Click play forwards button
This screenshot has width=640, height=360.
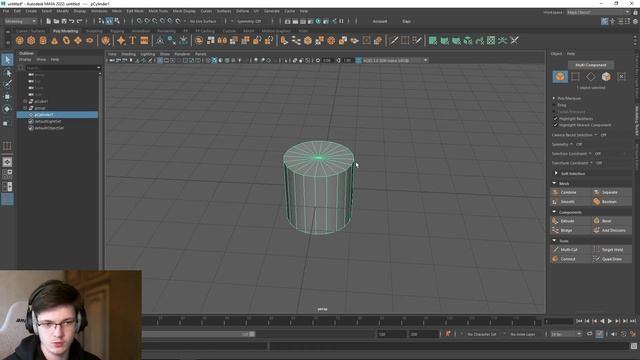(609, 321)
